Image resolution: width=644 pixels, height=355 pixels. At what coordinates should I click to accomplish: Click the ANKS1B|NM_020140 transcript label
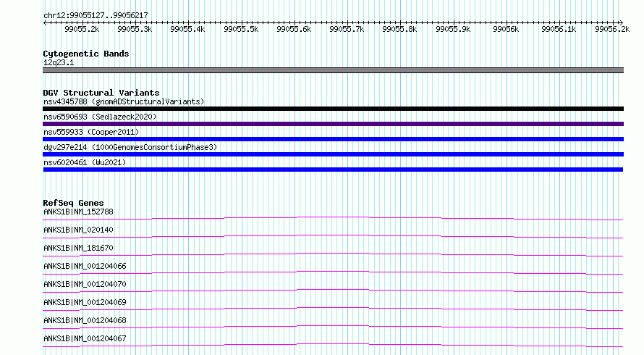tap(78, 230)
